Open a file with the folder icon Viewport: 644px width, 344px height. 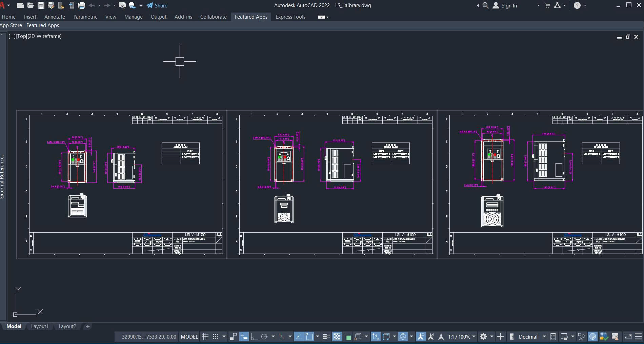click(x=31, y=5)
